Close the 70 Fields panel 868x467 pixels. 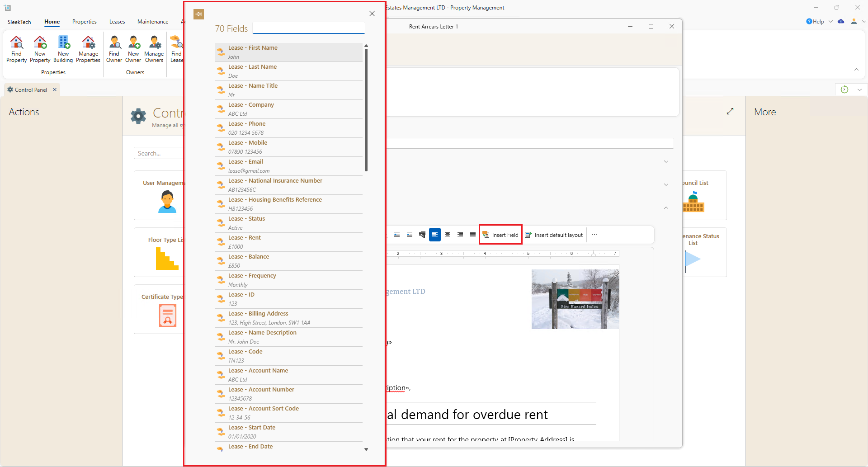click(x=372, y=14)
